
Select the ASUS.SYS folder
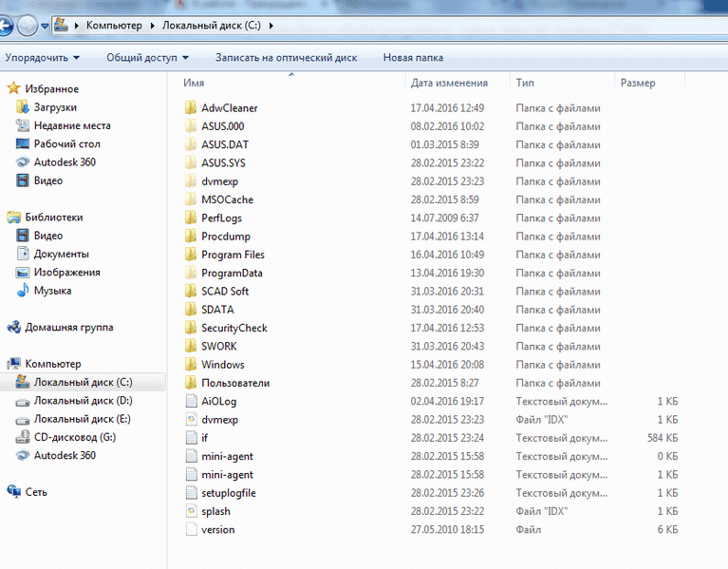pyautogui.click(x=223, y=163)
